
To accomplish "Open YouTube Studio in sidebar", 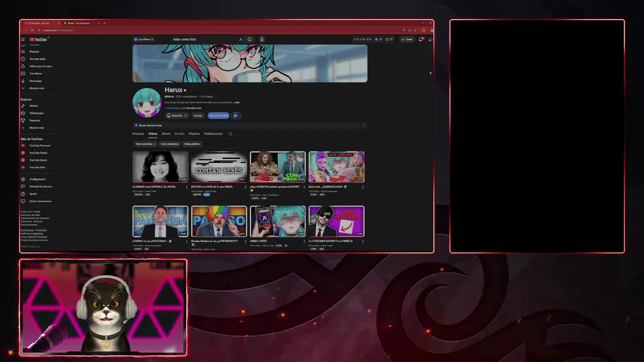I will pos(38,153).
